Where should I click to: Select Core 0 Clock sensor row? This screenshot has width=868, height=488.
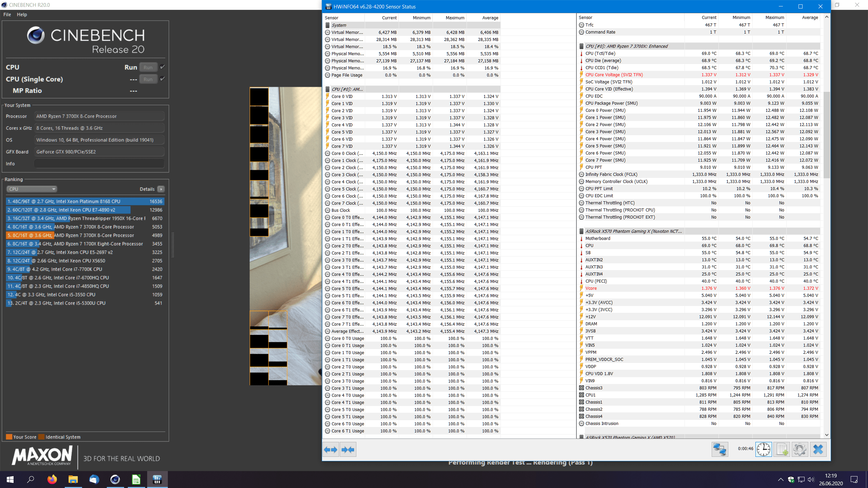412,153
